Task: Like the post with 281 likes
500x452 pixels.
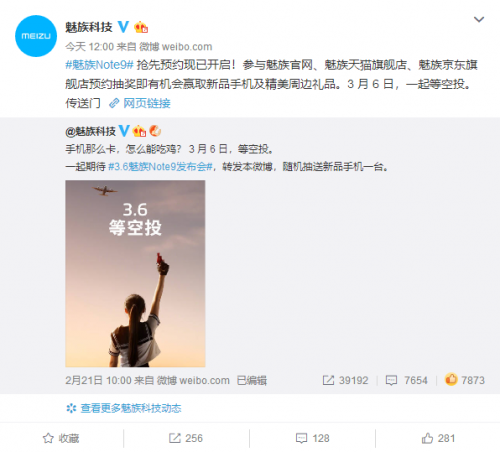Action: click(438, 438)
